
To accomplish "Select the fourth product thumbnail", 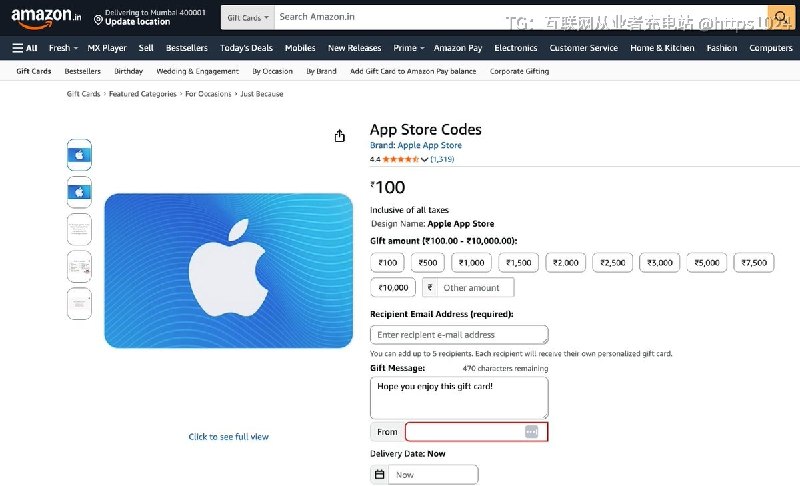I will [x=79, y=266].
